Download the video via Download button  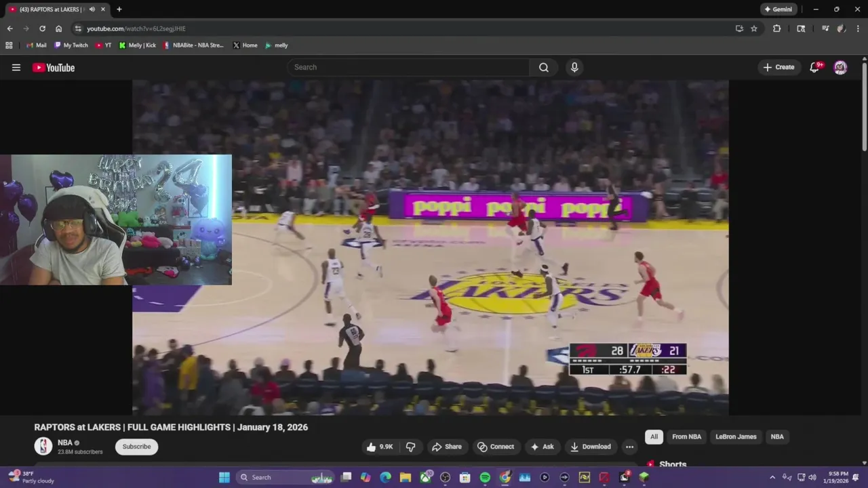coord(591,447)
